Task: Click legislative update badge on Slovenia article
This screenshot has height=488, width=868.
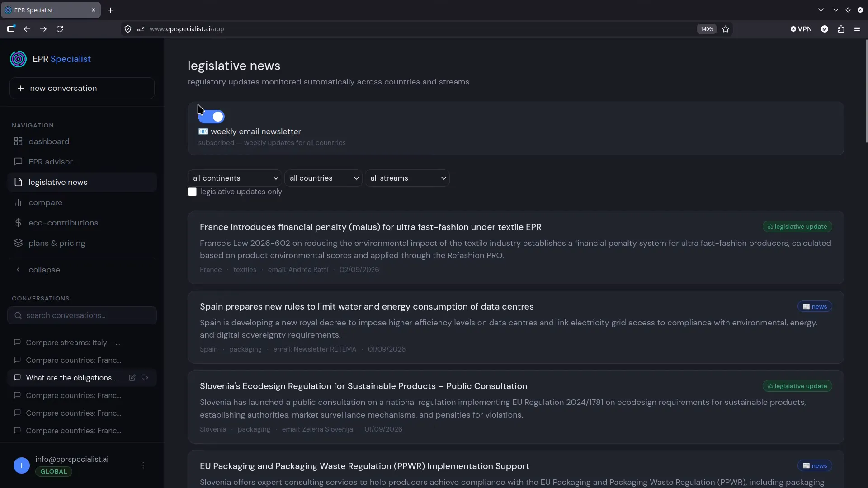Action: [797, 386]
